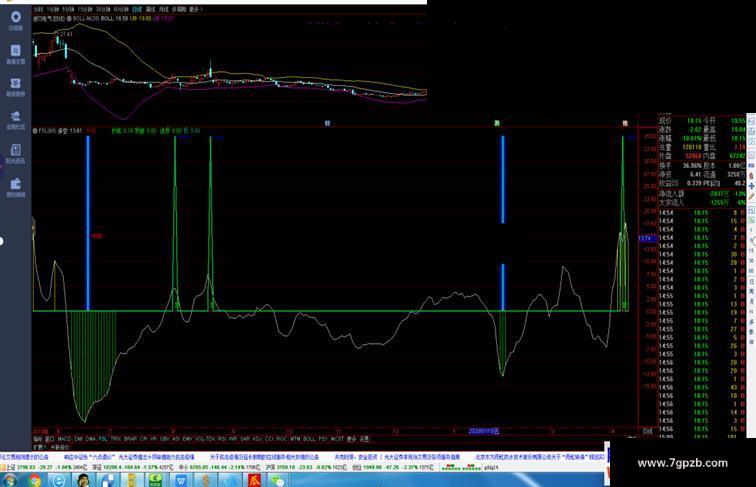The image size is (756, 487).
Task: Open the WeChat icon in the taskbar
Action: click(x=278, y=480)
